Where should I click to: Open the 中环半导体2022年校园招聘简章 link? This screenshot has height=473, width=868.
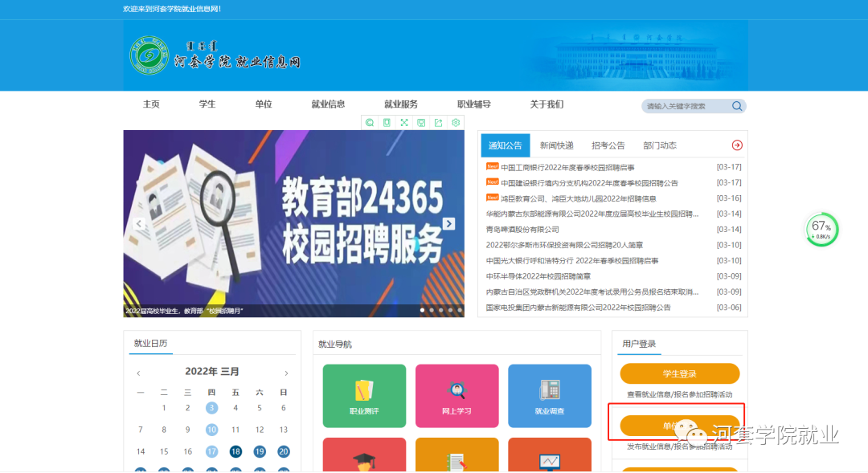point(538,275)
